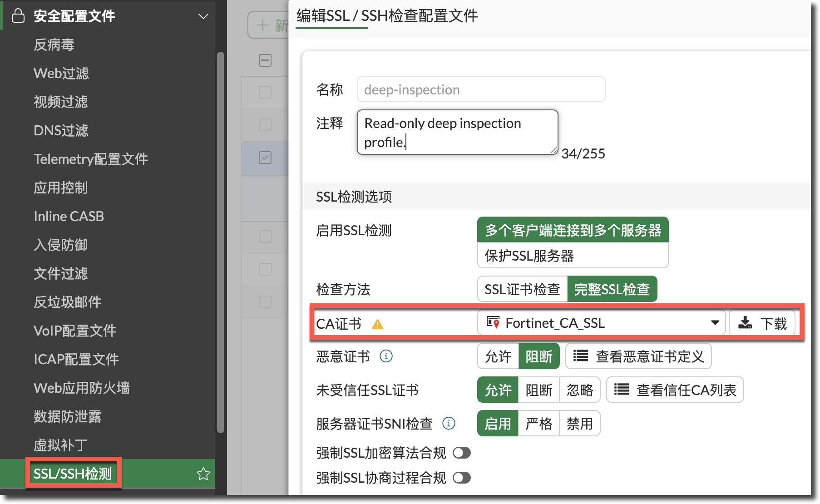The height and width of the screenshot is (504, 820).
Task: Click the warning triangle beside CA证书
Action: pos(377,324)
